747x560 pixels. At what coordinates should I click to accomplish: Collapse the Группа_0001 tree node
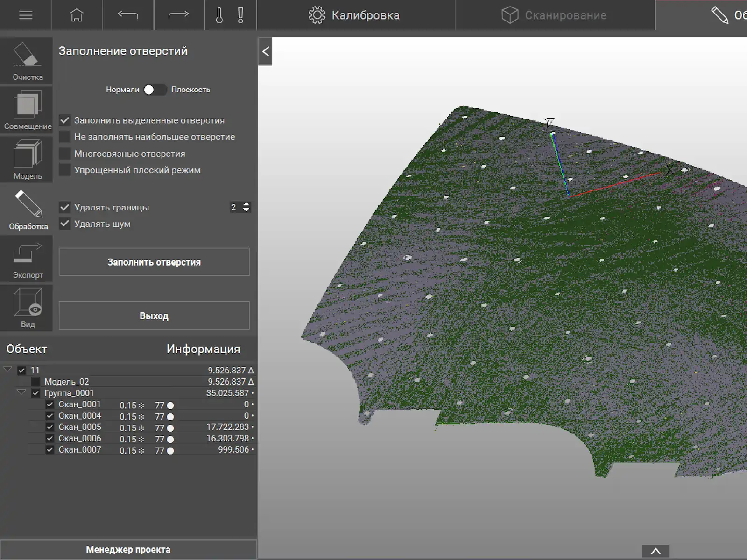point(21,392)
